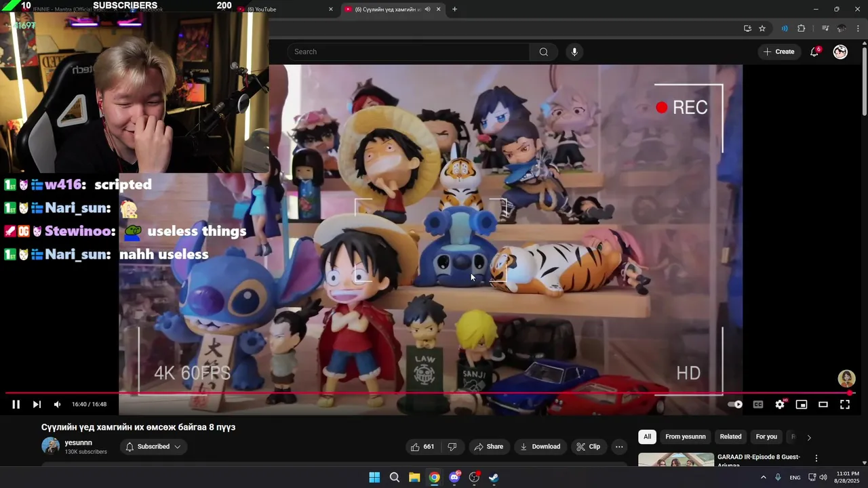Click the Mongolian video title text
This screenshot has height=488, width=868.
point(138,427)
